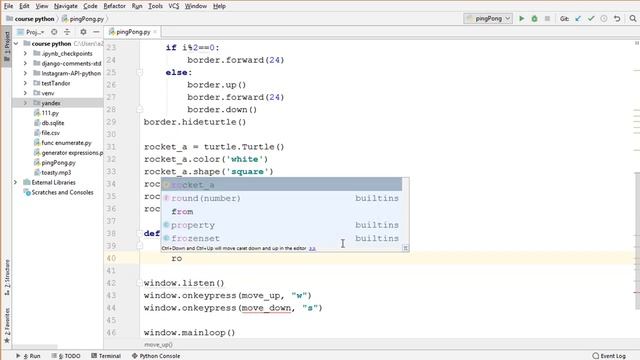Update project from Git with arrow icon

click(578, 18)
